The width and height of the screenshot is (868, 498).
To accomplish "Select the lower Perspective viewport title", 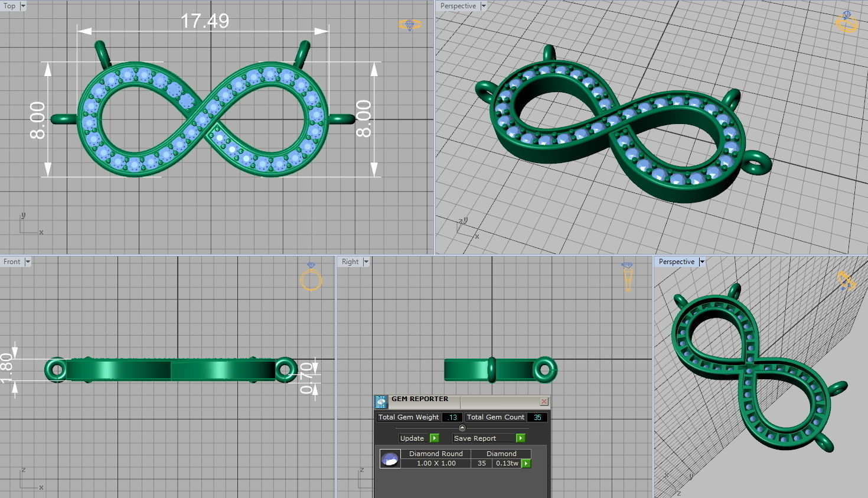I will coord(676,262).
